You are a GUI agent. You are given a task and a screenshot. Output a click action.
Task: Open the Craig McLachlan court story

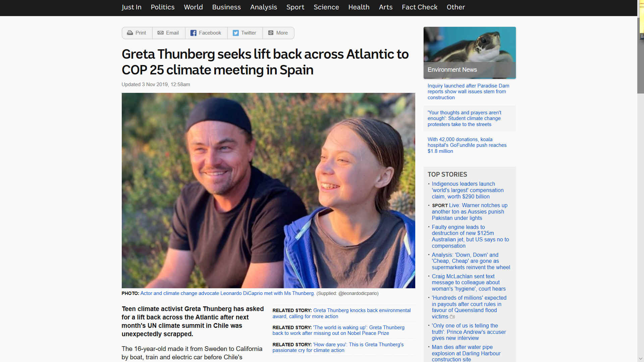[x=469, y=283]
